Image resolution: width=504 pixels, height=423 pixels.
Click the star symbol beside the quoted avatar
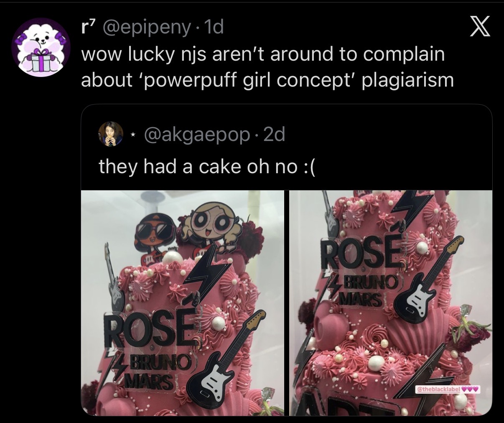[132, 135]
